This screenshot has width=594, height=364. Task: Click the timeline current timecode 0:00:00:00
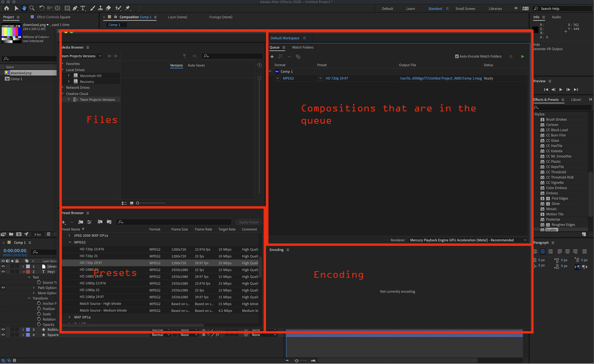point(15,251)
